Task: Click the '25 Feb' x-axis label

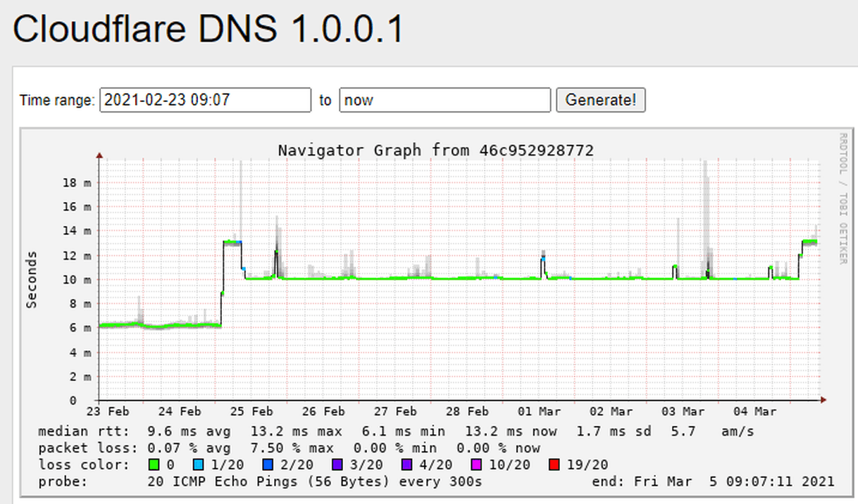Action: (253, 412)
